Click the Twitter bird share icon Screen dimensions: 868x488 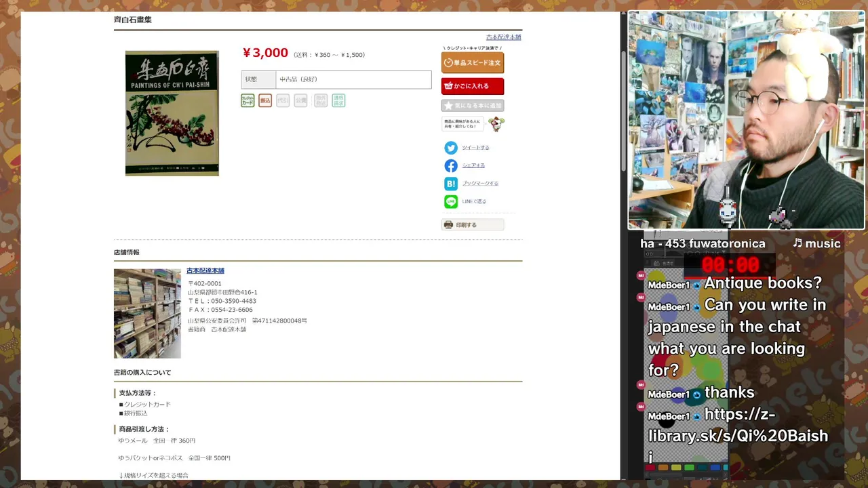pos(451,148)
